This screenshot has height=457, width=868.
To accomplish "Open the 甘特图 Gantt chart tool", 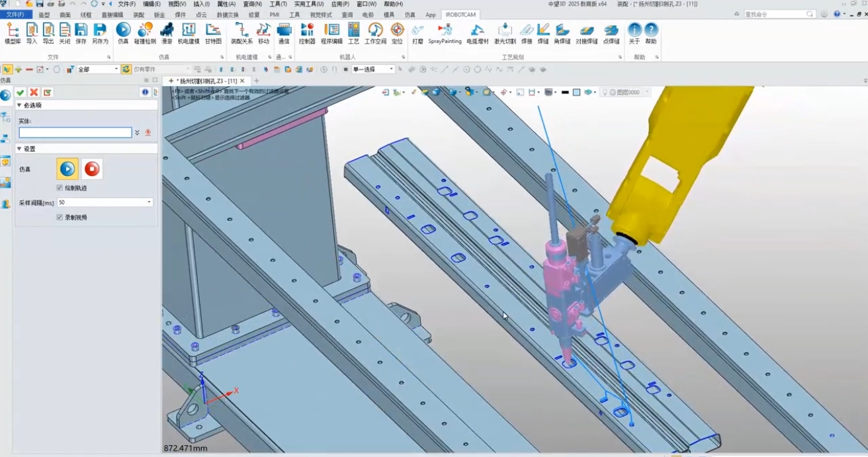I will coord(213,33).
